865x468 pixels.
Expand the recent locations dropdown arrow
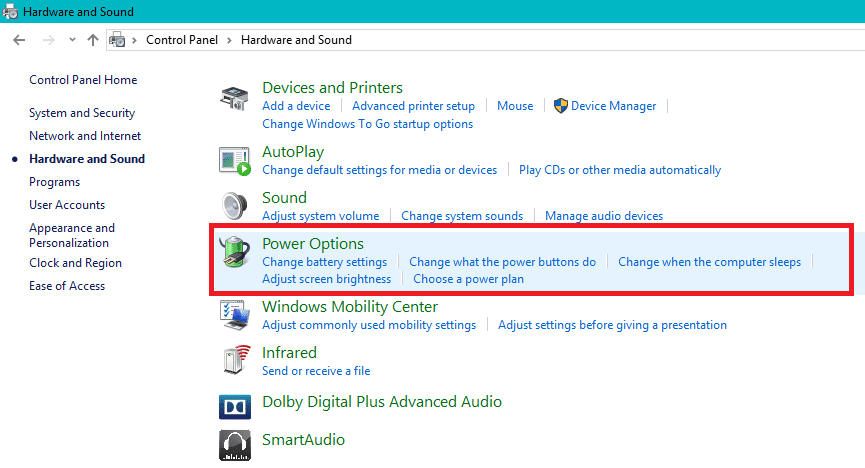[x=71, y=40]
